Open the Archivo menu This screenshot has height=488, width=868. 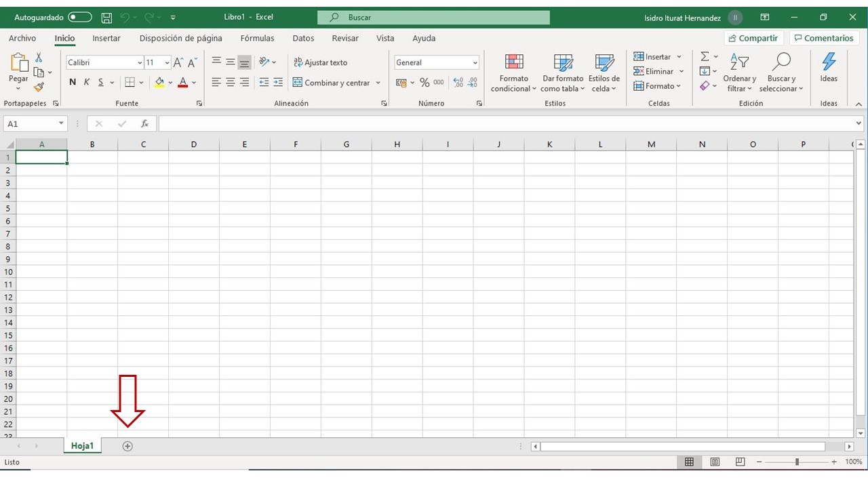pos(22,38)
